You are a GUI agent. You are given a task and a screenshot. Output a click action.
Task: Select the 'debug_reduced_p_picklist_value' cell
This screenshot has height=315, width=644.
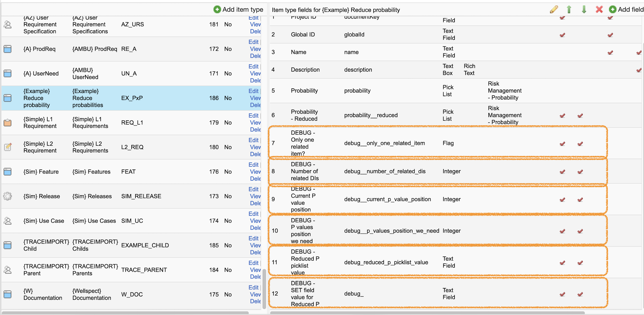tap(386, 262)
